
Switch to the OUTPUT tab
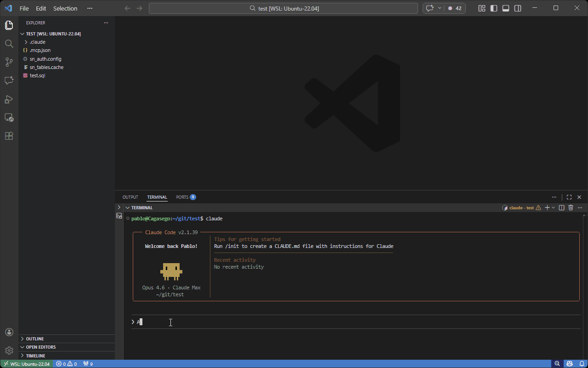tap(130, 197)
